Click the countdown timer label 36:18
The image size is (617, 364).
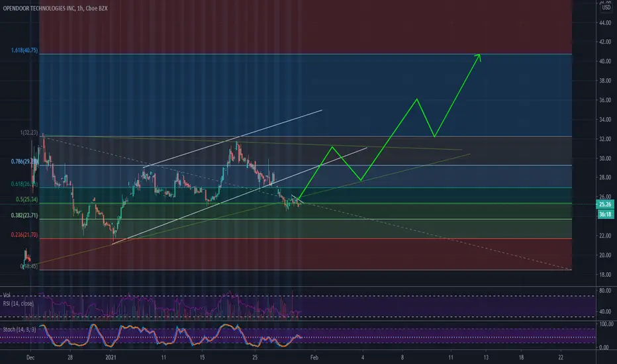pyautogui.click(x=605, y=214)
